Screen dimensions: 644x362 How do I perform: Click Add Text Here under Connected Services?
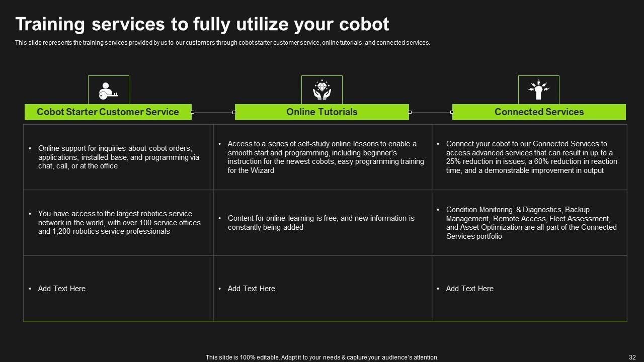[x=470, y=289]
